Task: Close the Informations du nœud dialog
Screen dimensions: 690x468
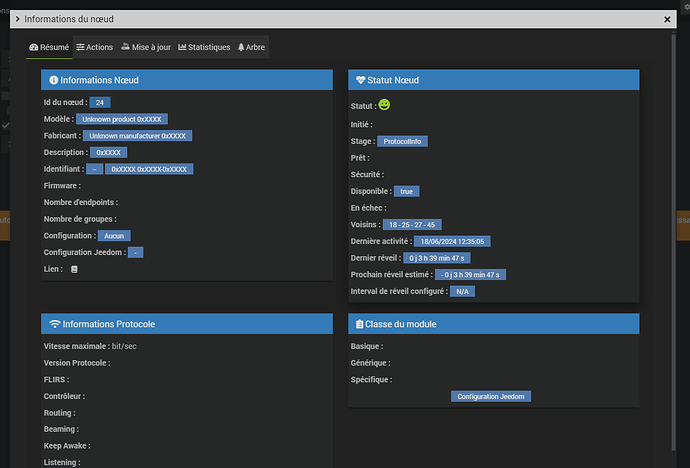Action: click(668, 19)
